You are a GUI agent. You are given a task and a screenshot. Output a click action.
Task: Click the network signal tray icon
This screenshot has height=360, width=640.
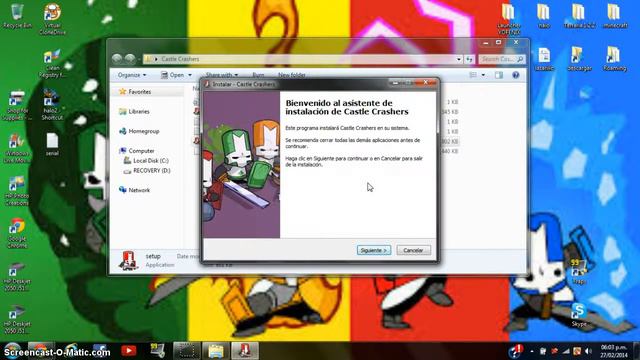coord(566,351)
